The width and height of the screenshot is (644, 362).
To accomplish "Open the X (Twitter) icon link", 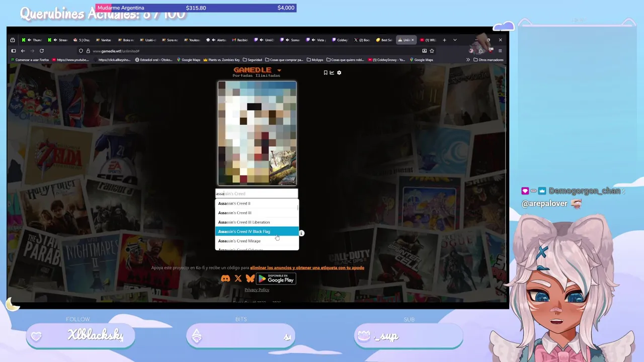I will pyautogui.click(x=238, y=279).
